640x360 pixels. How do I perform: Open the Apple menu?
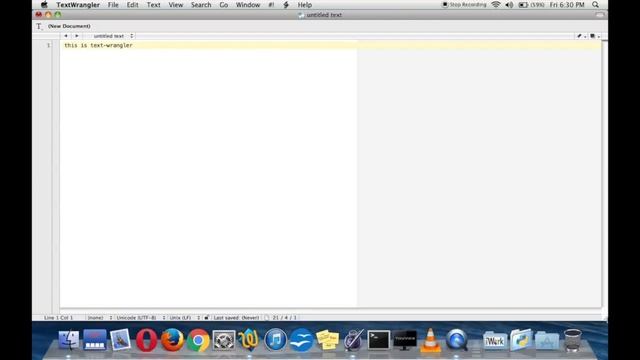(x=44, y=5)
